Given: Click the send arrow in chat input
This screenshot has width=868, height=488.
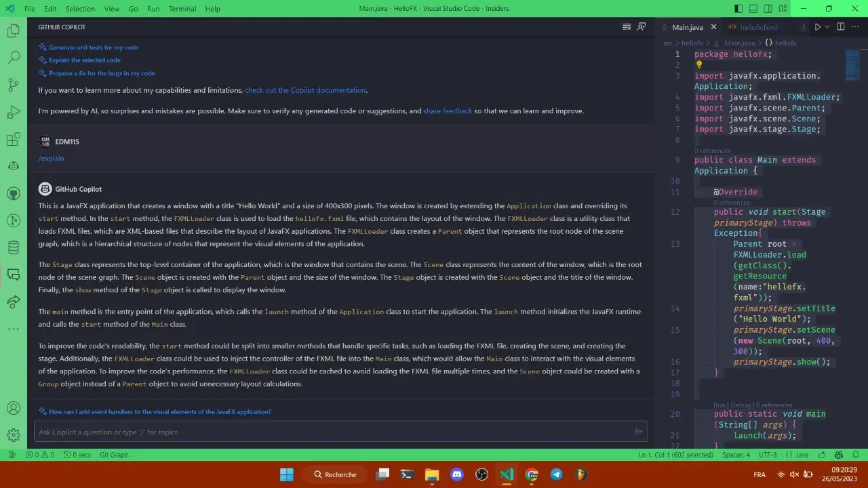Looking at the screenshot, I should click(x=638, y=432).
